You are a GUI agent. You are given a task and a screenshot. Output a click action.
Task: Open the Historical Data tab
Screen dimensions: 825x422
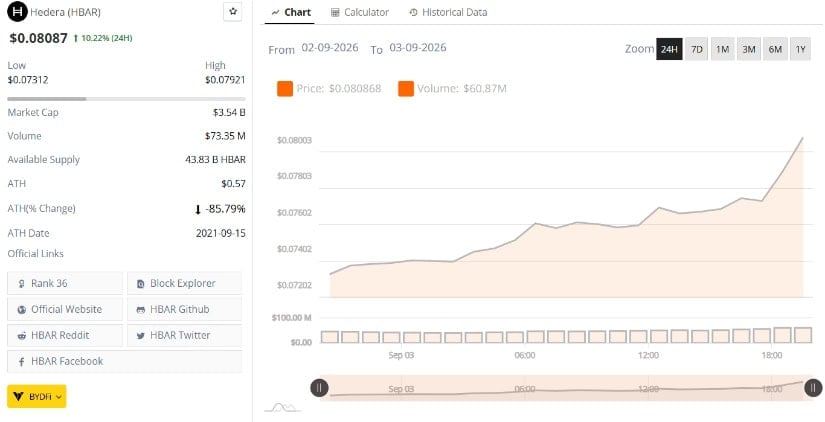(x=448, y=12)
